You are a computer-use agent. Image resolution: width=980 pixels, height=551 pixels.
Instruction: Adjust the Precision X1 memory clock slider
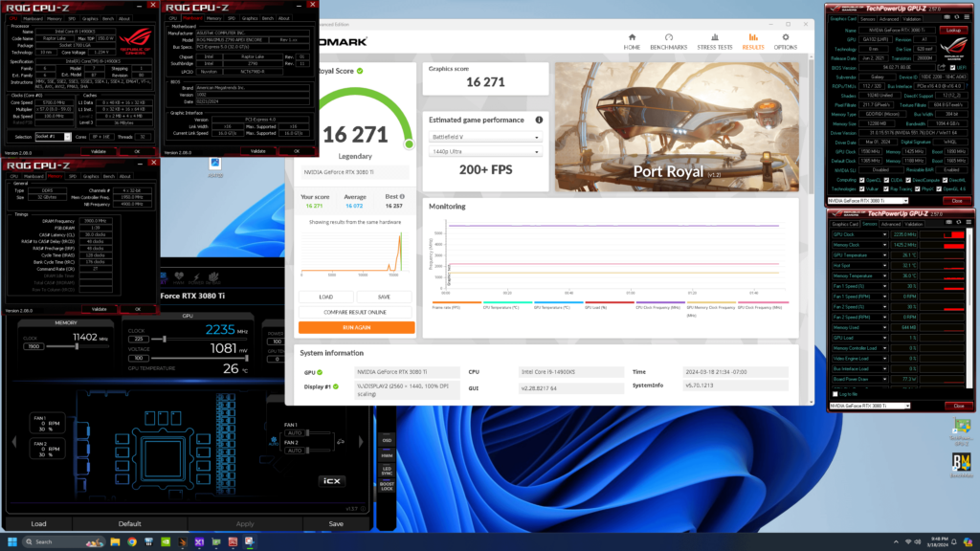pos(77,346)
